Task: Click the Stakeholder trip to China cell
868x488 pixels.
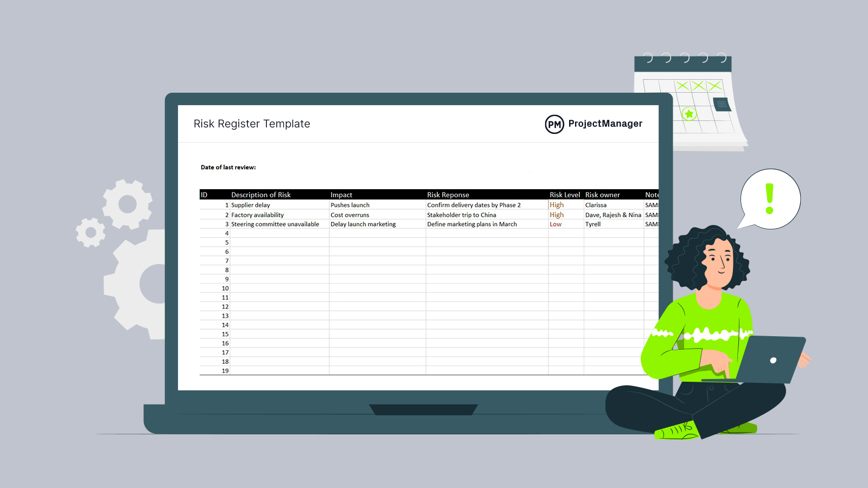Action: pos(461,215)
